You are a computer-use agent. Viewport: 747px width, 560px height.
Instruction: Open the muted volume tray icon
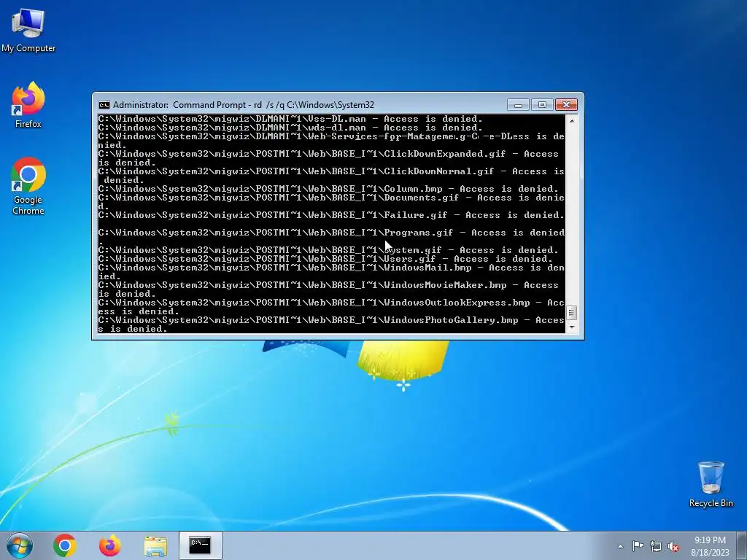pyautogui.click(x=673, y=546)
